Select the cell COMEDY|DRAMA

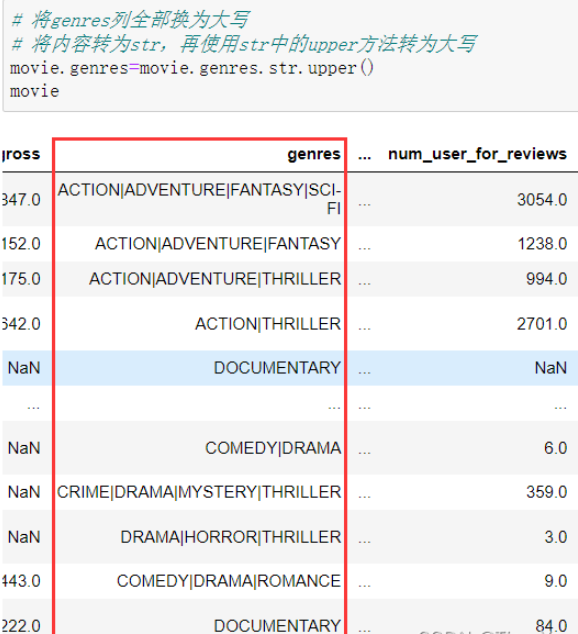point(273,448)
